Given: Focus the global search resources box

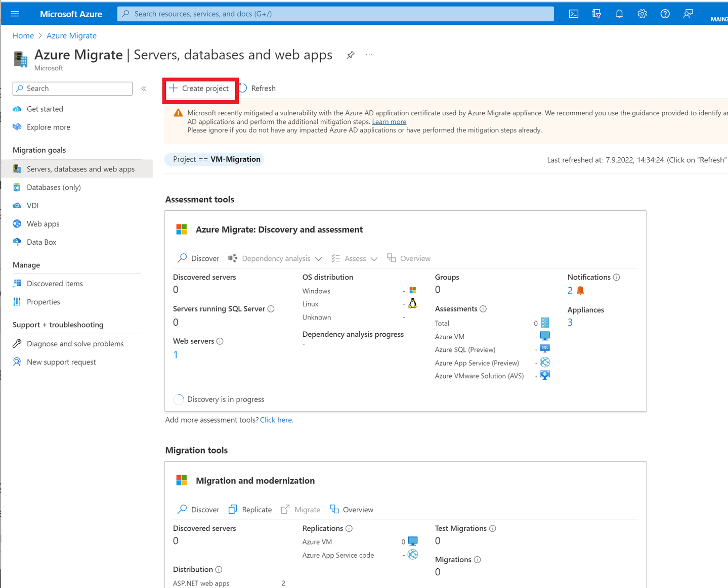Looking at the screenshot, I should click(x=335, y=14).
